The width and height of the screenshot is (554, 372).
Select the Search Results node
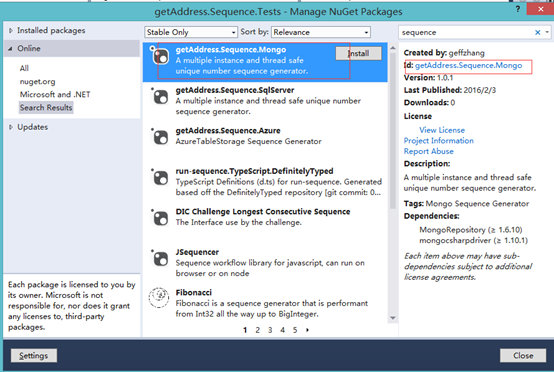point(46,107)
